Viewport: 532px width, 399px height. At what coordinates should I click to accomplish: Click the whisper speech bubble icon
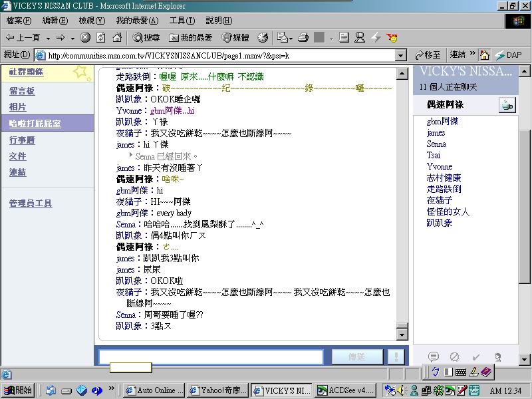434,357
